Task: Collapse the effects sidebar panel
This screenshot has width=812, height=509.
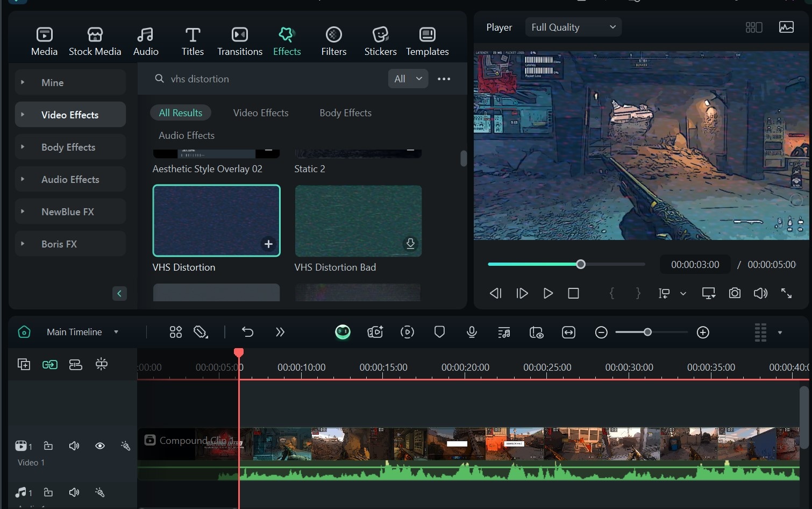Action: coord(119,293)
